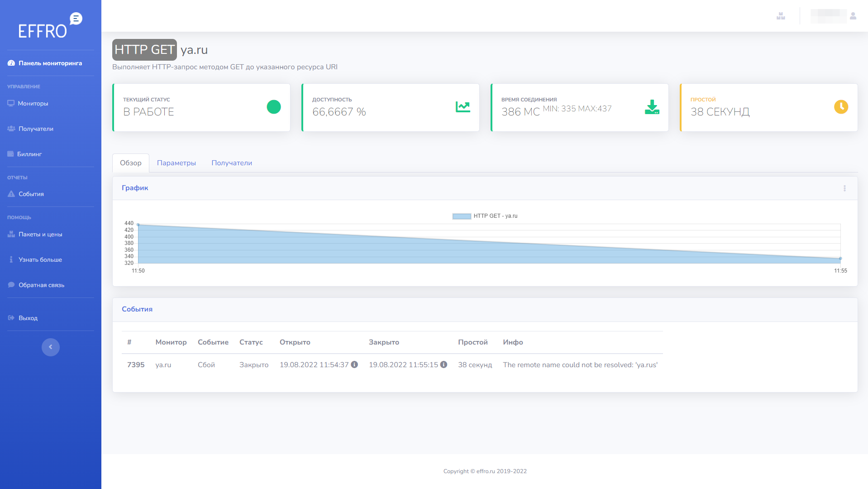Screen dimensions: 868x489
Task: Click info icon next to closed time
Action: (x=444, y=364)
